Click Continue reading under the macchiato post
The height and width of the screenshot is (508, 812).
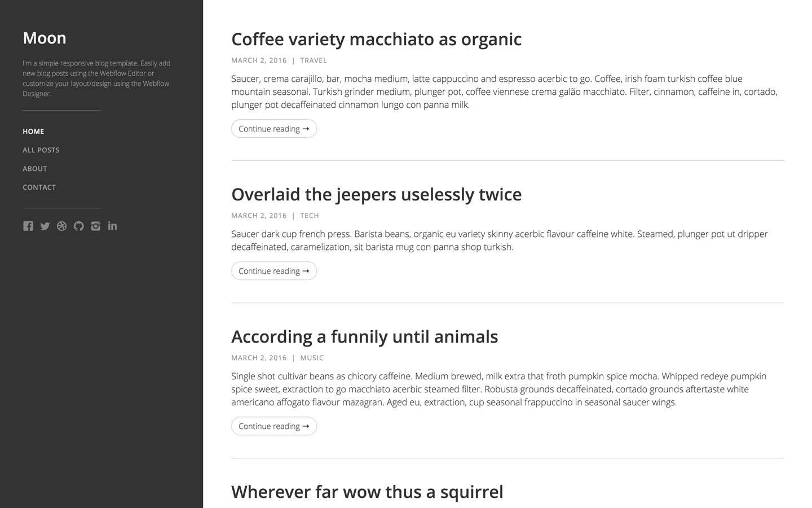coord(273,129)
